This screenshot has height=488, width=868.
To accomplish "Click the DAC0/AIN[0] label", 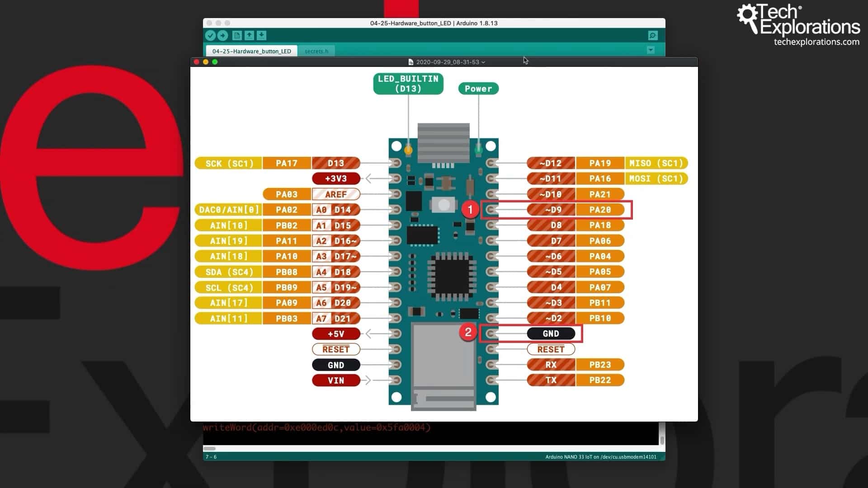I will pos(228,210).
